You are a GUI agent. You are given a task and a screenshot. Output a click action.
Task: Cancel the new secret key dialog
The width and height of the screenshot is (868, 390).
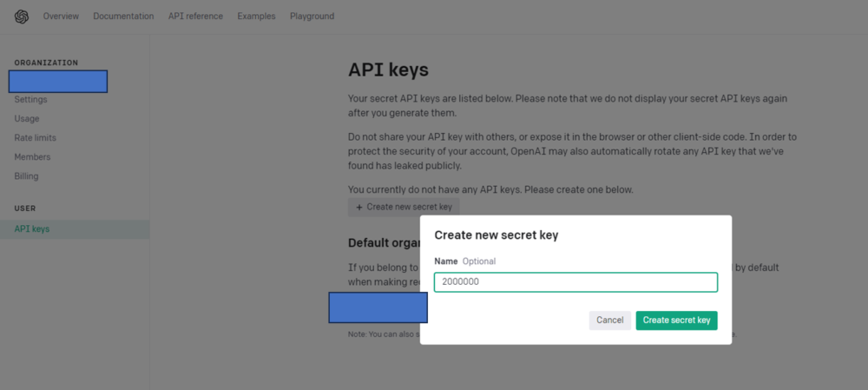(610, 321)
